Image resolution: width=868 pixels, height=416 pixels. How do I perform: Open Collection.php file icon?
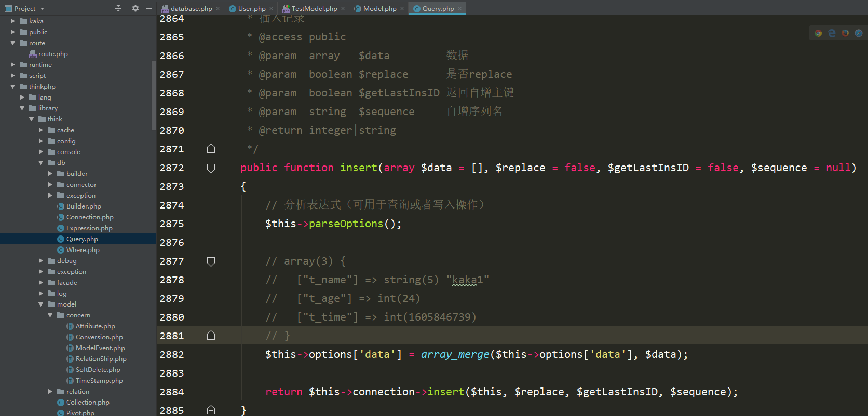coord(61,403)
